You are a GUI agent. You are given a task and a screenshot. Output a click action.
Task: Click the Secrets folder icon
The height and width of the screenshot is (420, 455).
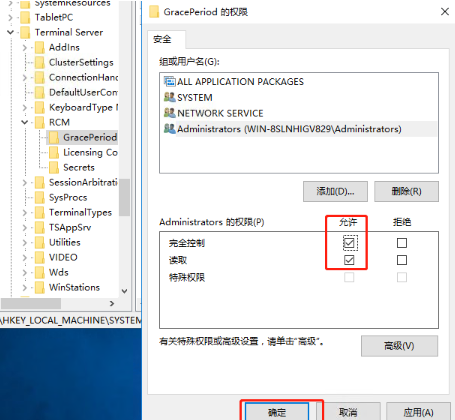54,167
